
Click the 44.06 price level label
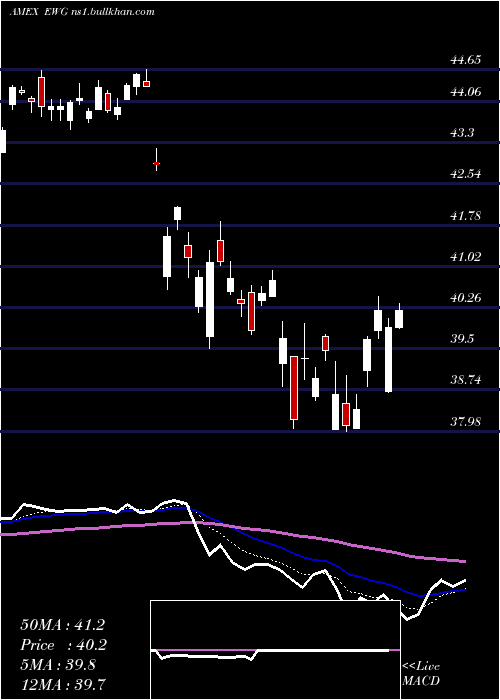466,92
